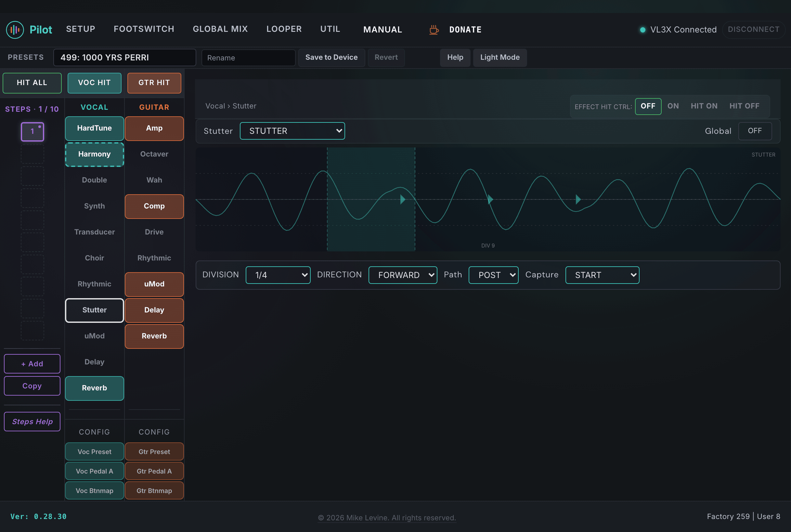Set Effect Hit Ctrl to ON
Image resolution: width=791 pixels, height=532 pixels.
click(673, 106)
